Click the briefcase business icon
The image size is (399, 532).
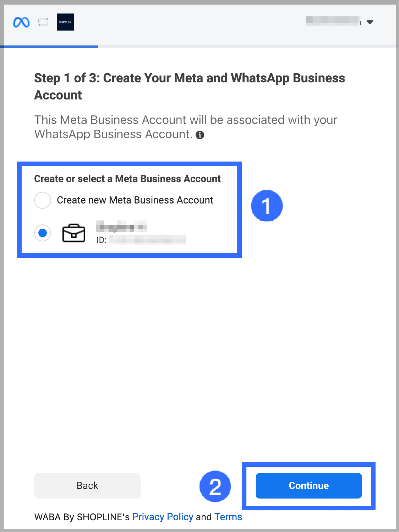74,233
